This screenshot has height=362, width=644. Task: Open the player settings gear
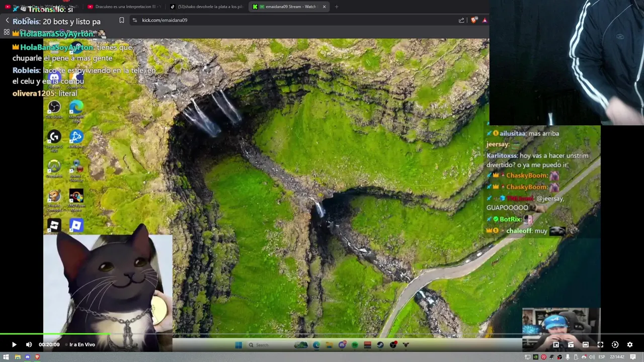click(x=629, y=344)
